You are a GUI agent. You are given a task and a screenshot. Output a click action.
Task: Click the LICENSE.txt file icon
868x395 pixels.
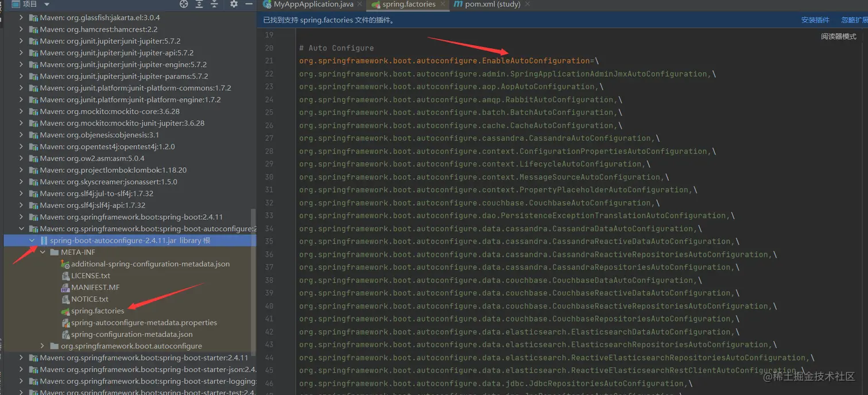65,276
